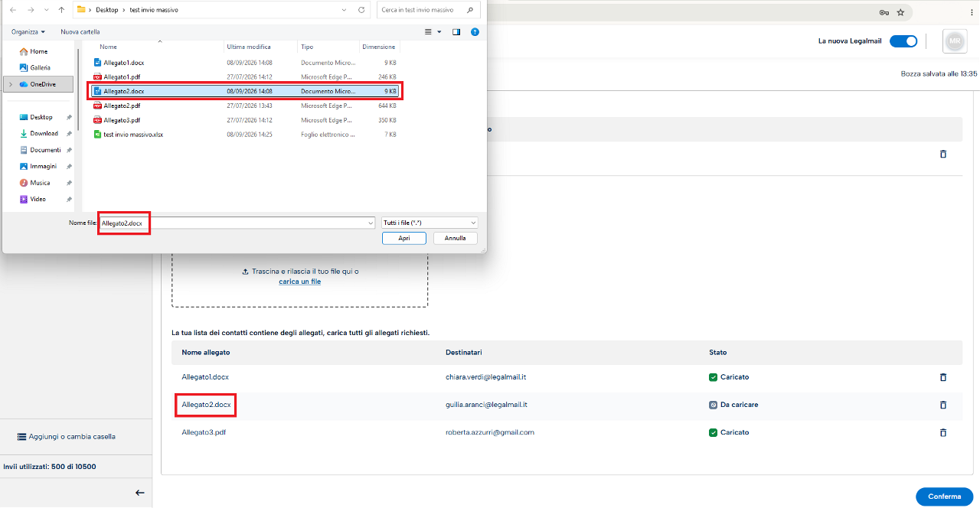Toggle La nuova Legalmail switch
980x508 pixels.
click(903, 41)
